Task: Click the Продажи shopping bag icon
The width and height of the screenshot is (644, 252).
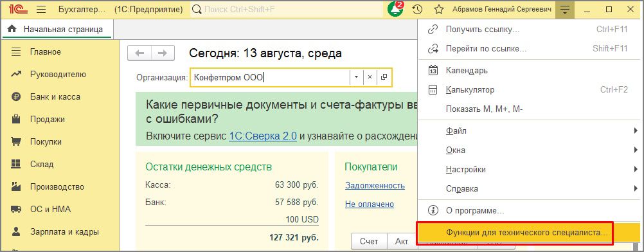Action: click(x=15, y=119)
